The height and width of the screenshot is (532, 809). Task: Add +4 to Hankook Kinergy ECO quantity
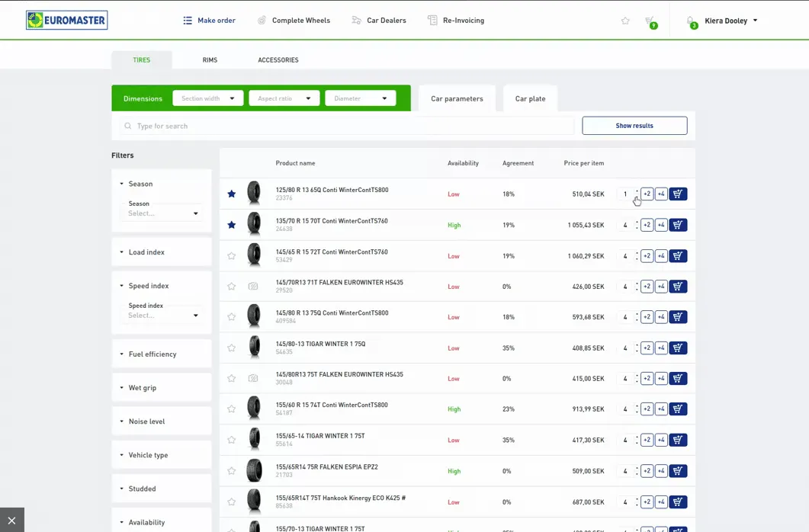tap(661, 502)
